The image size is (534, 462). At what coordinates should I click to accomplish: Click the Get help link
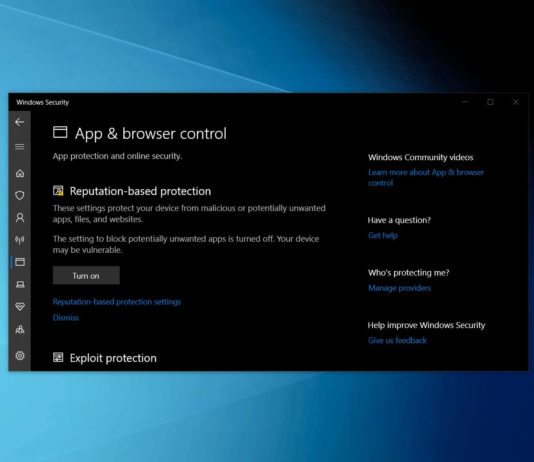[x=383, y=235]
